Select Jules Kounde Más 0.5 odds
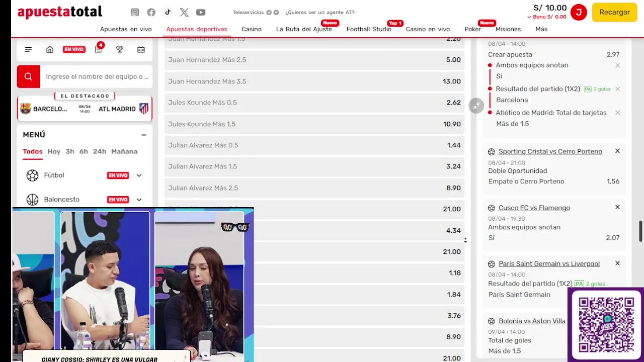This screenshot has height=362, width=644. point(314,103)
